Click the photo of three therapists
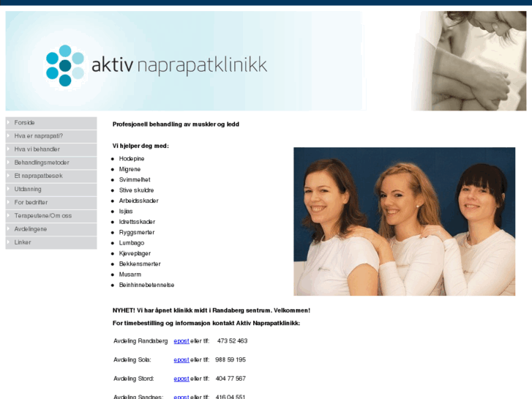 tap(405, 221)
